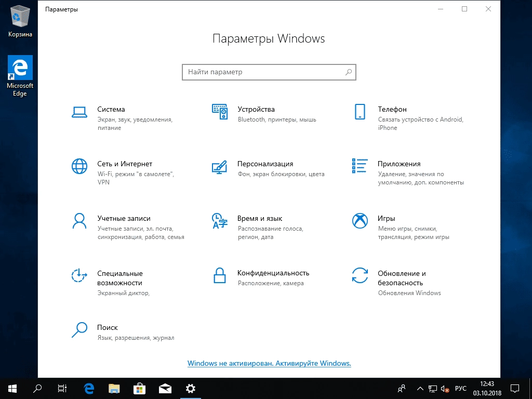The image size is (532, 399).
Task: Open the Windows Start menu
Action: point(12,389)
